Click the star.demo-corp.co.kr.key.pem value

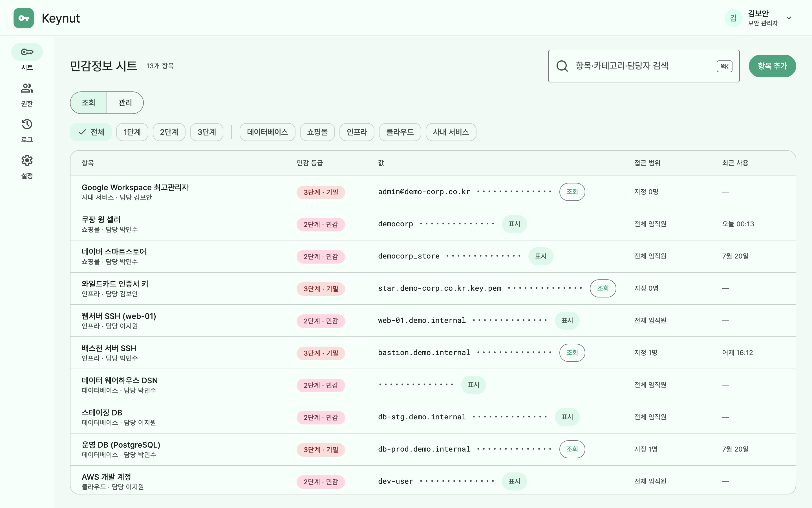pyautogui.click(x=440, y=288)
